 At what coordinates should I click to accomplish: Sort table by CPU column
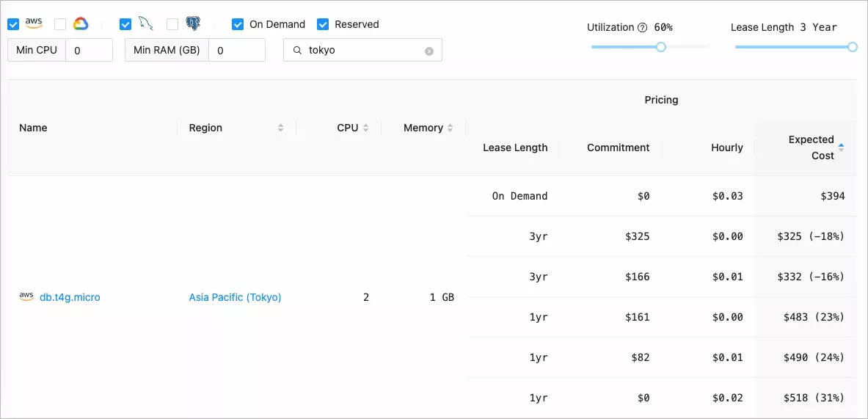365,128
